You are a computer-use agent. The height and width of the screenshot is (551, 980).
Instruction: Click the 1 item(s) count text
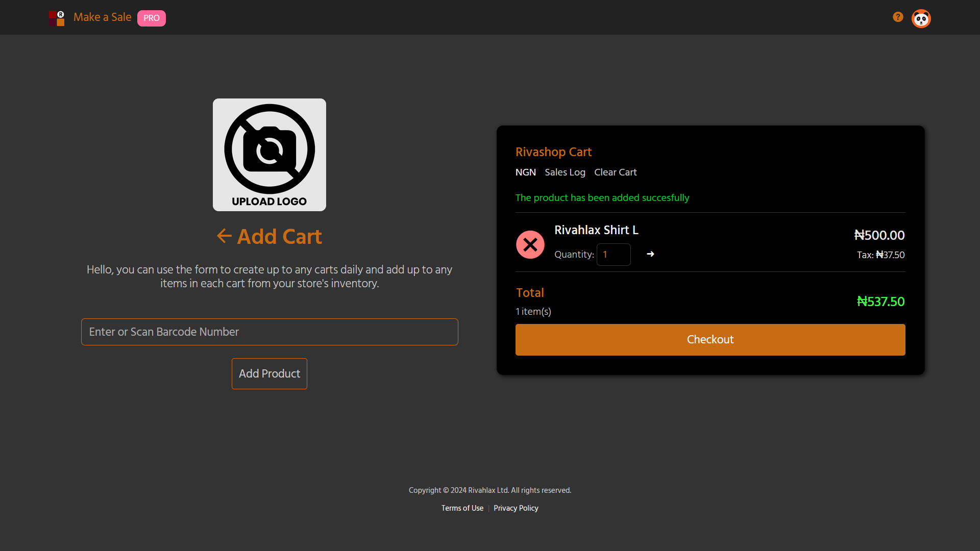click(x=533, y=312)
